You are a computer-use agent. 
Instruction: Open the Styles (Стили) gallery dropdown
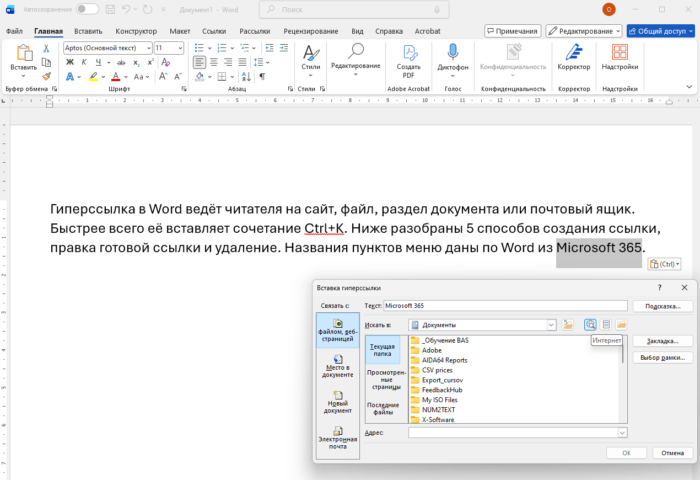point(311,61)
